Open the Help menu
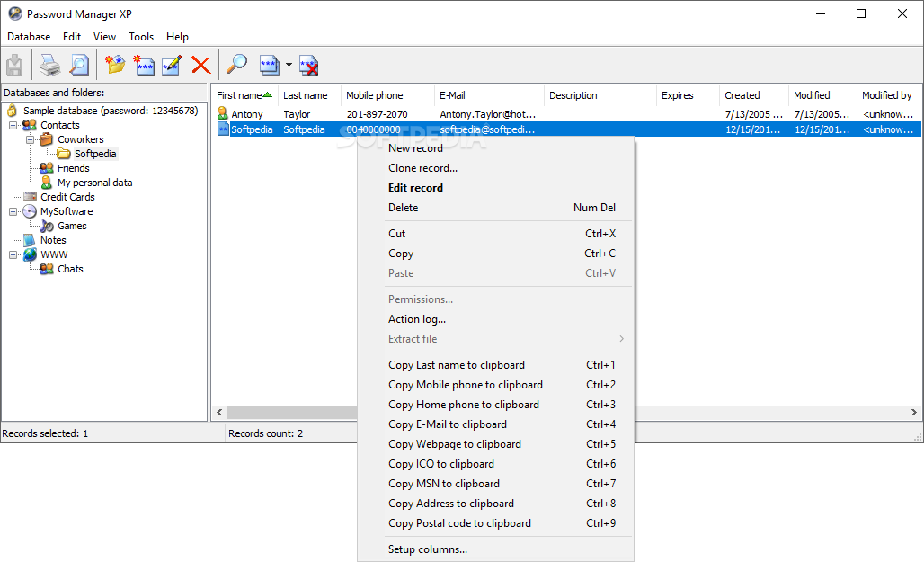 pyautogui.click(x=177, y=37)
